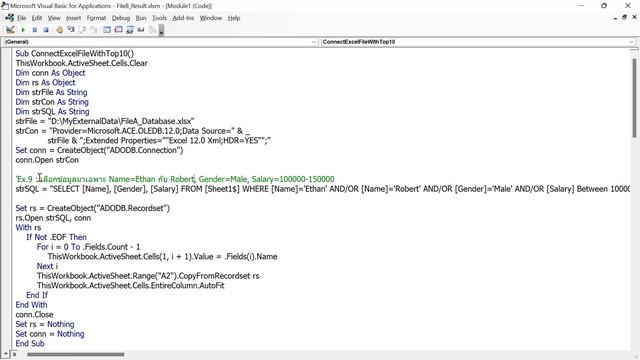
Task: Click the Step Into toolbar icon
Action: [x=71, y=30]
